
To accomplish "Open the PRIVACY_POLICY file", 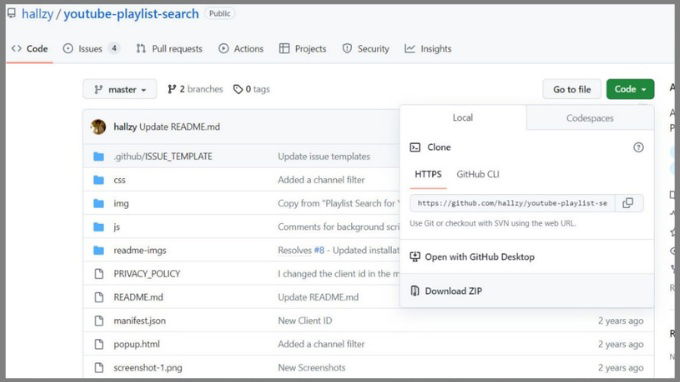I will pos(147,274).
